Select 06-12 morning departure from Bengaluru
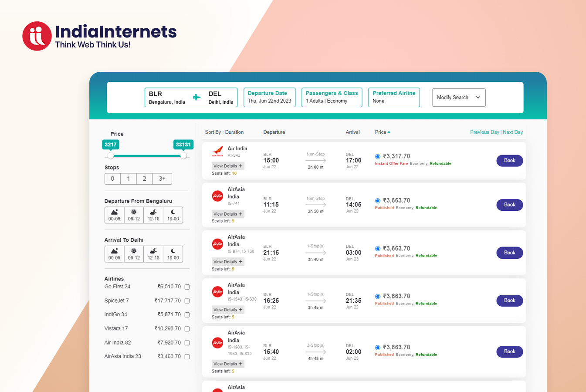Viewport: 586px width, 392px height. coord(134,215)
